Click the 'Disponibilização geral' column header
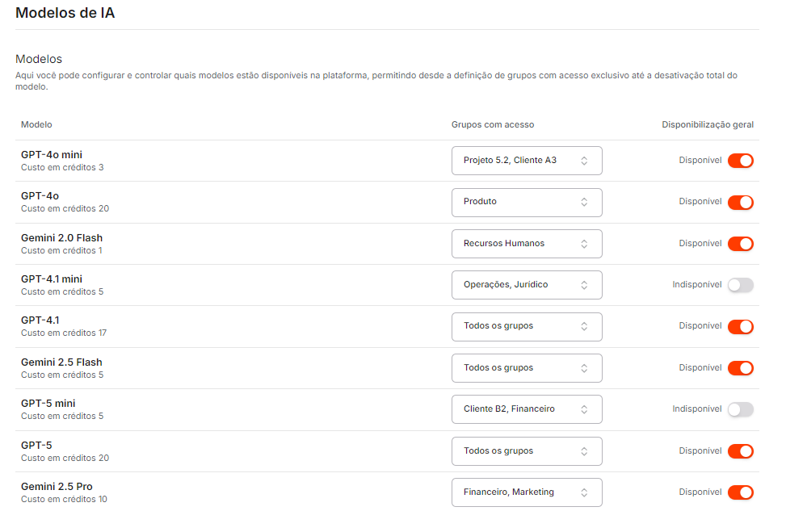786x532 pixels. point(708,125)
